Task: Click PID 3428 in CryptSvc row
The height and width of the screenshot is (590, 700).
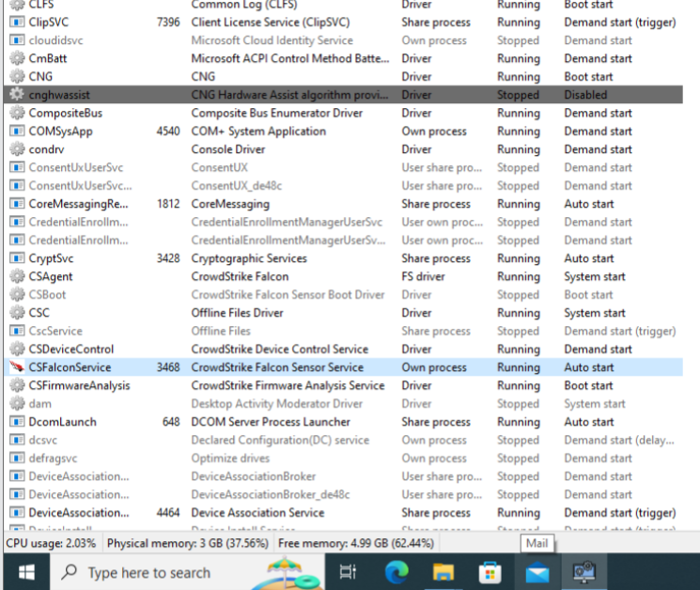Action: 168,258
